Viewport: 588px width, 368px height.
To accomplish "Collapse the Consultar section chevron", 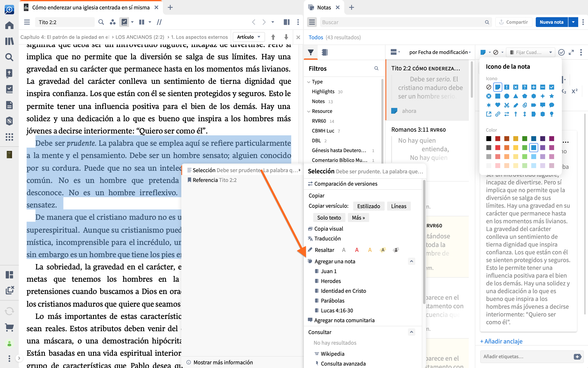I will 411,332.
